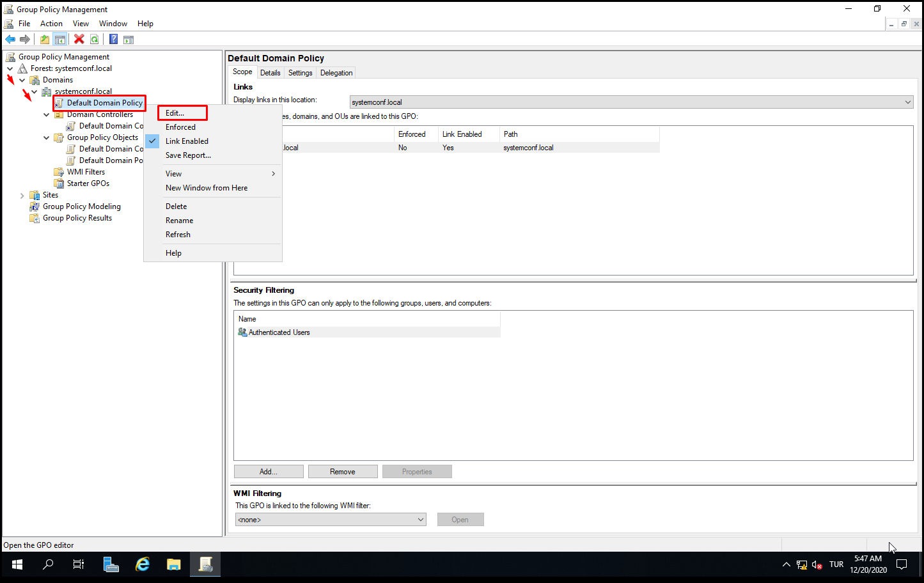924x583 pixels.
Task: Launch Server Manager from the taskbar
Action: 111,564
